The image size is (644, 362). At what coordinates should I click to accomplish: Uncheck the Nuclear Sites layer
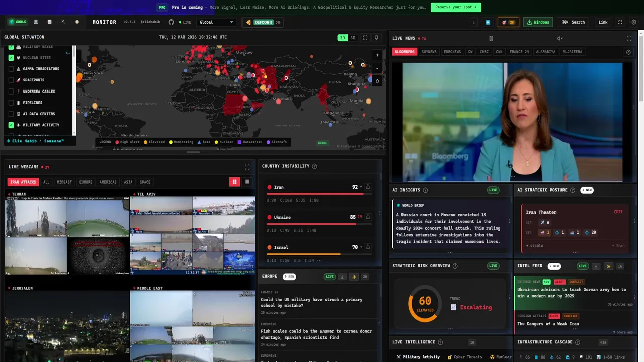click(11, 58)
